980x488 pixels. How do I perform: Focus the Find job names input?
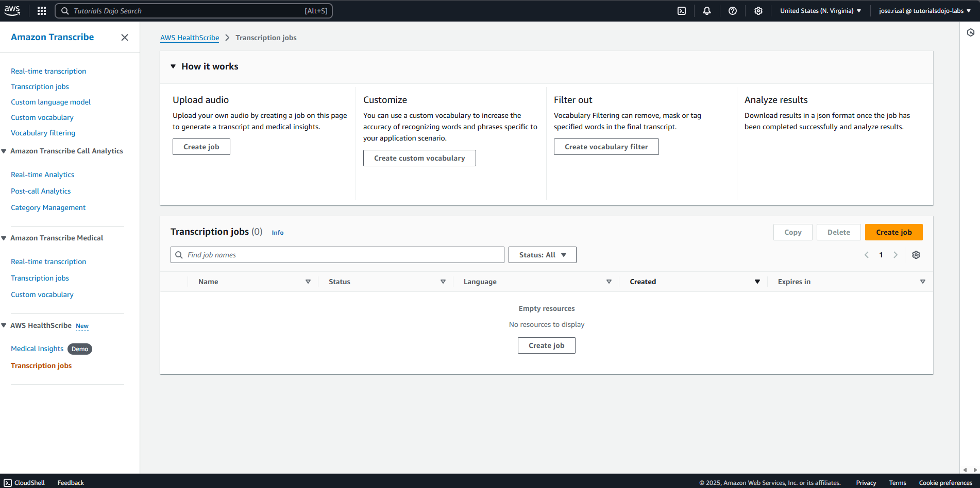click(x=337, y=255)
